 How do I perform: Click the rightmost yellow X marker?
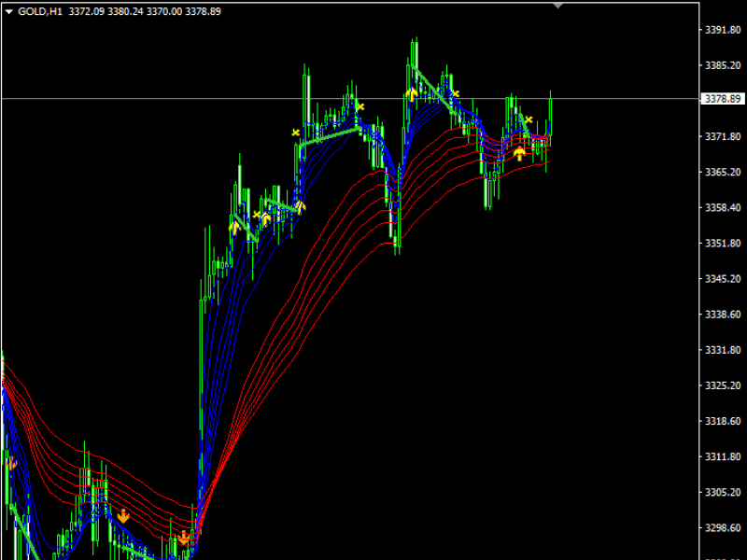coord(528,119)
